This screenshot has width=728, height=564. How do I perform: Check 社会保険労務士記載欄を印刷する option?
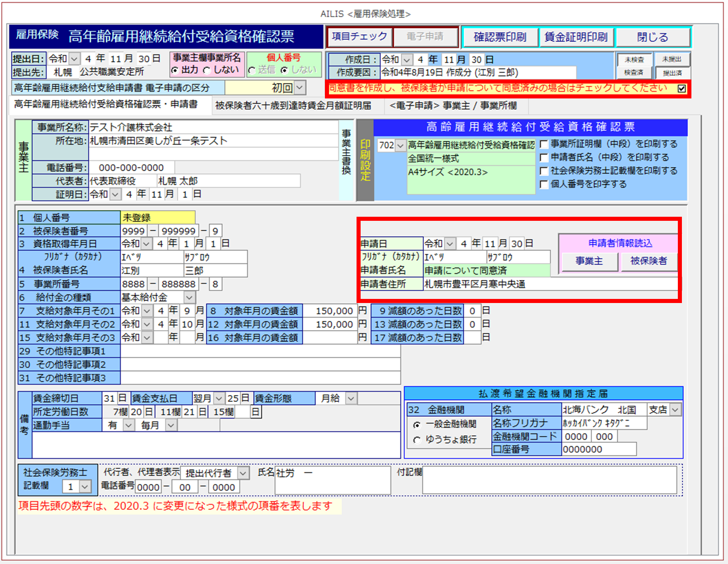click(x=544, y=171)
